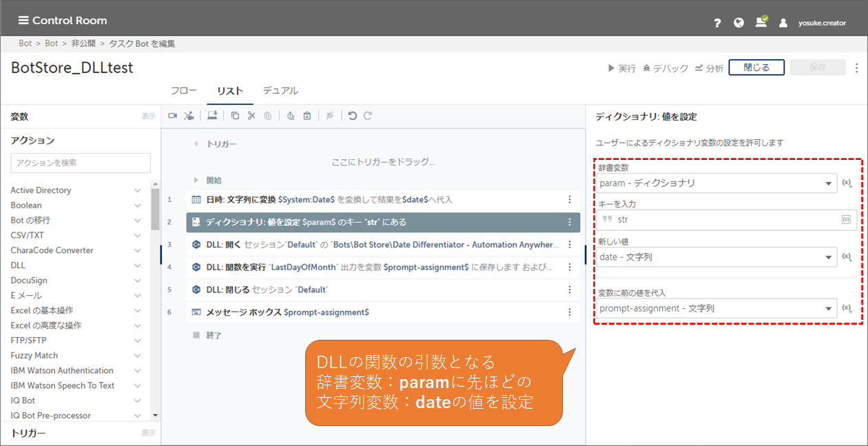Select step 3 DLL: 開く
Viewport: 868px width, 446px height.
pos(383,245)
